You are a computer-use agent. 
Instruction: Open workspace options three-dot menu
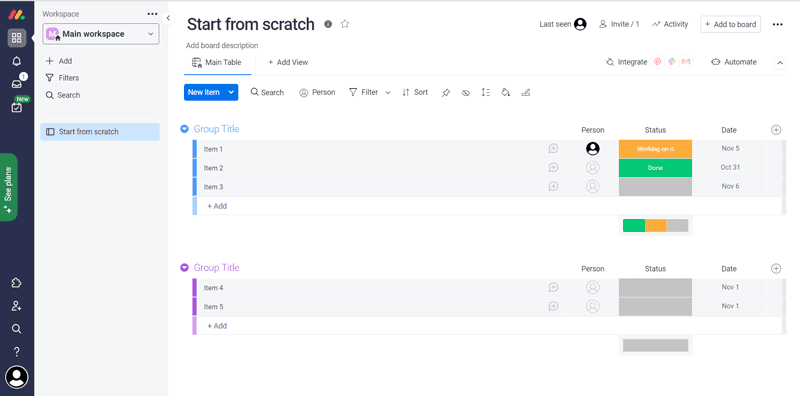coord(152,14)
